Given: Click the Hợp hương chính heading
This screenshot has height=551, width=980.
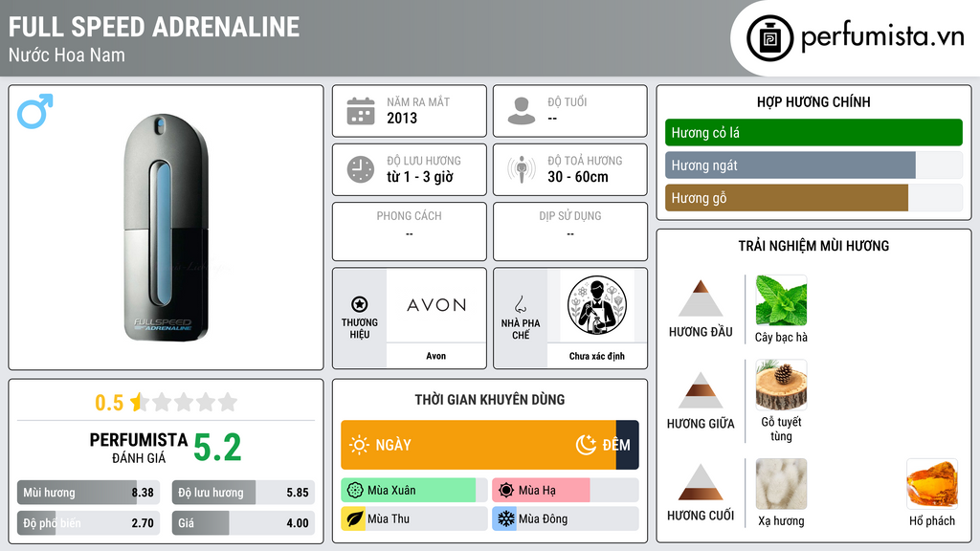Looking at the screenshot, I should coord(813,101).
